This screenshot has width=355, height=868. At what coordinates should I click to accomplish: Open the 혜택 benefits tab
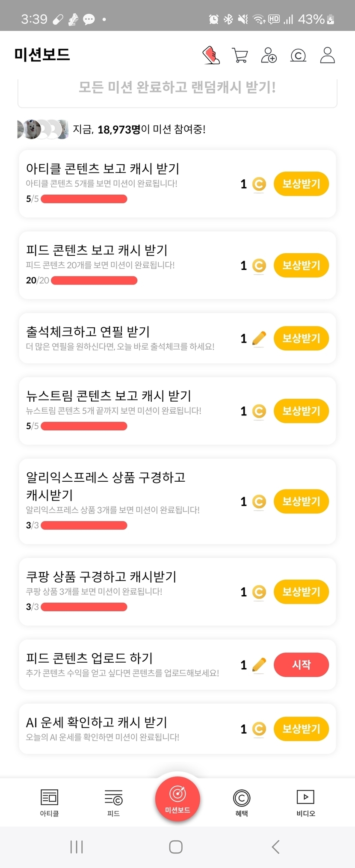click(x=242, y=803)
